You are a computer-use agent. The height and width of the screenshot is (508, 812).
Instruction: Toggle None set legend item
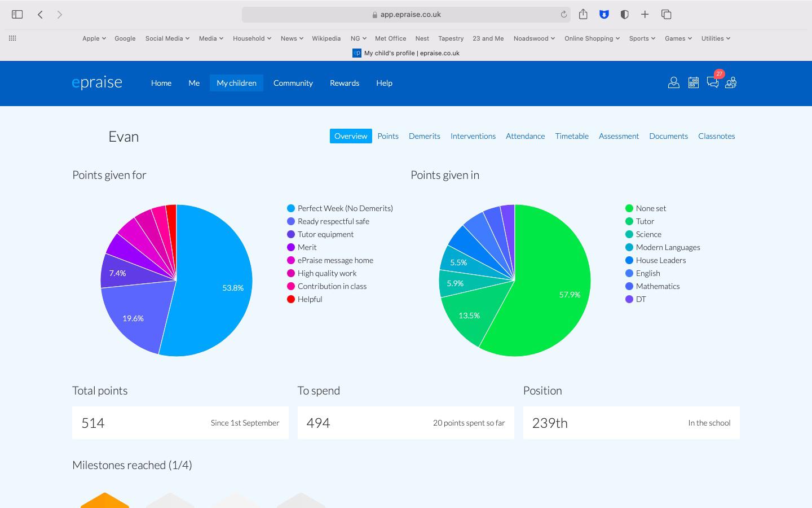(646, 208)
